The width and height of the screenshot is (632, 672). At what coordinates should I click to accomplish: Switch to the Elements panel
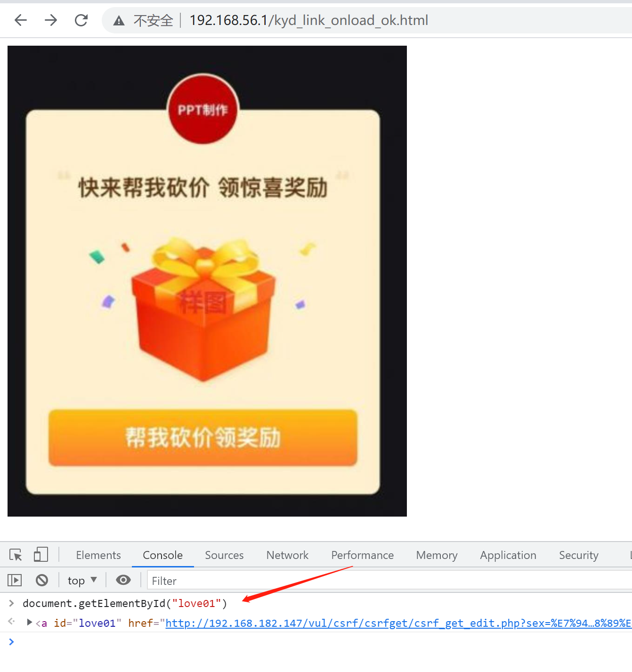98,555
